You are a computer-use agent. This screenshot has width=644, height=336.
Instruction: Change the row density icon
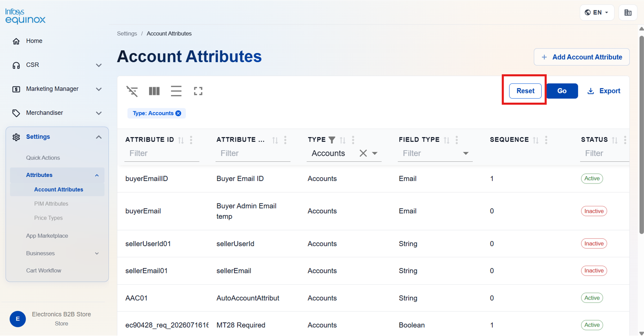coord(176,91)
